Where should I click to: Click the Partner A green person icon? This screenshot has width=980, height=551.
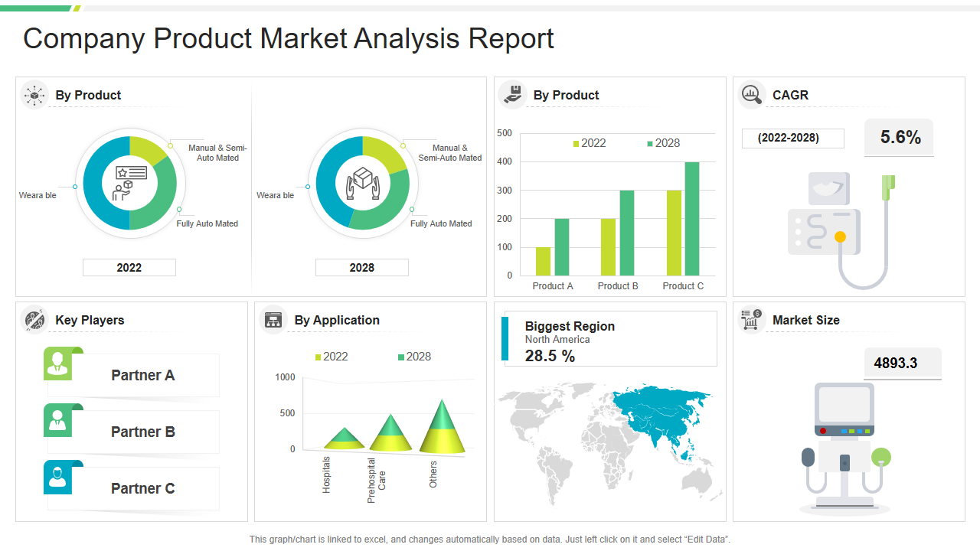pyautogui.click(x=58, y=364)
